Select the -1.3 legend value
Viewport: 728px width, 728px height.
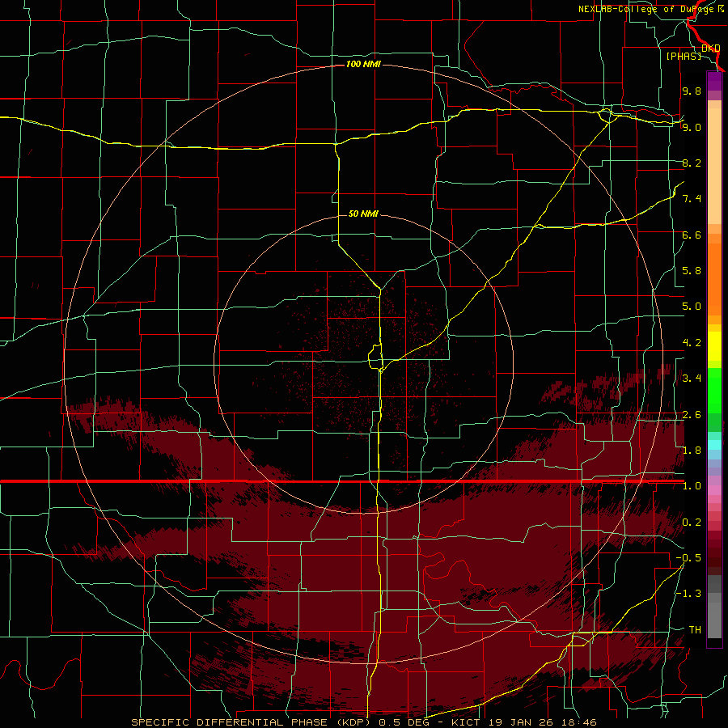tap(688, 594)
